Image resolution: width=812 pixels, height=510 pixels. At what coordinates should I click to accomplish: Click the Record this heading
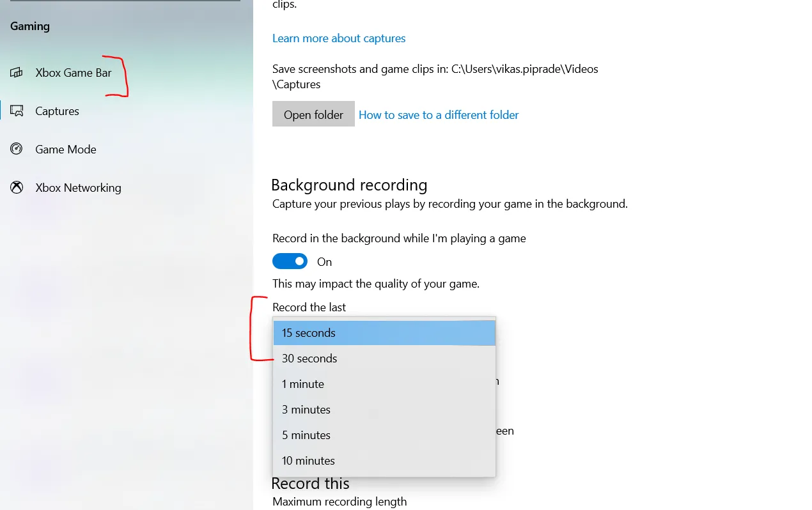[310, 483]
